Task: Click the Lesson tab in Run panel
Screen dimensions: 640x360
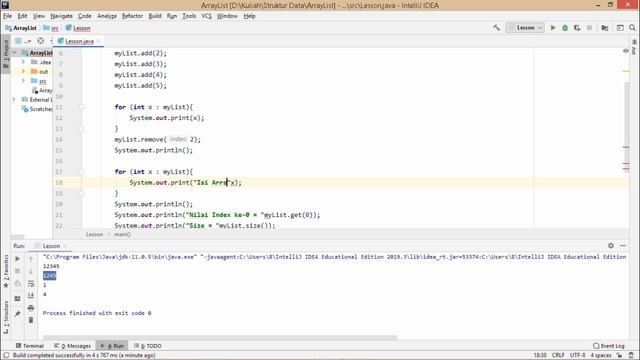Action: click(51, 246)
